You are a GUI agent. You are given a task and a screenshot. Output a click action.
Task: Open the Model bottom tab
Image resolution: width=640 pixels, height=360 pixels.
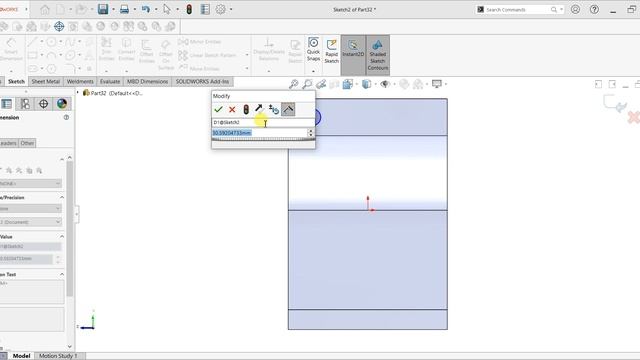(x=21, y=356)
